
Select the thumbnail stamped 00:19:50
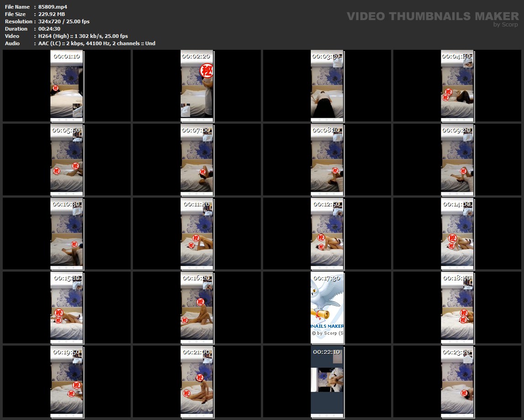click(x=67, y=382)
